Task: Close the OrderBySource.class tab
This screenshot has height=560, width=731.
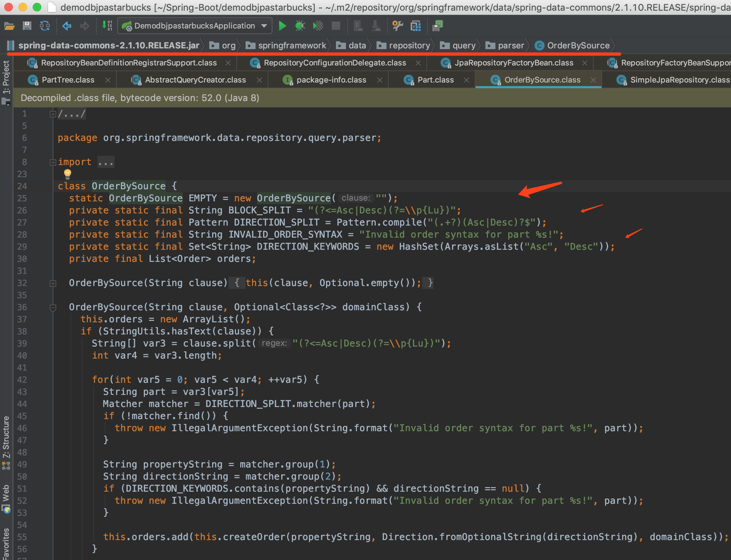Action: 593,80
